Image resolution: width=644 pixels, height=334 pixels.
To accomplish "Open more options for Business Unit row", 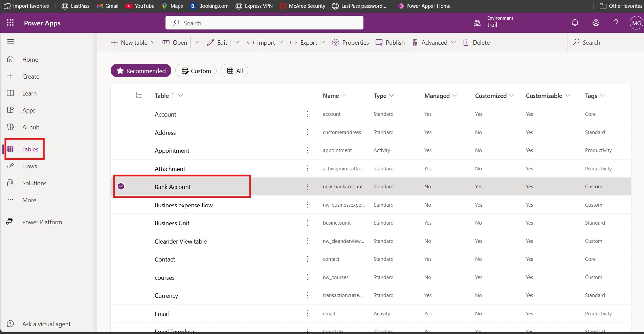I will (308, 223).
